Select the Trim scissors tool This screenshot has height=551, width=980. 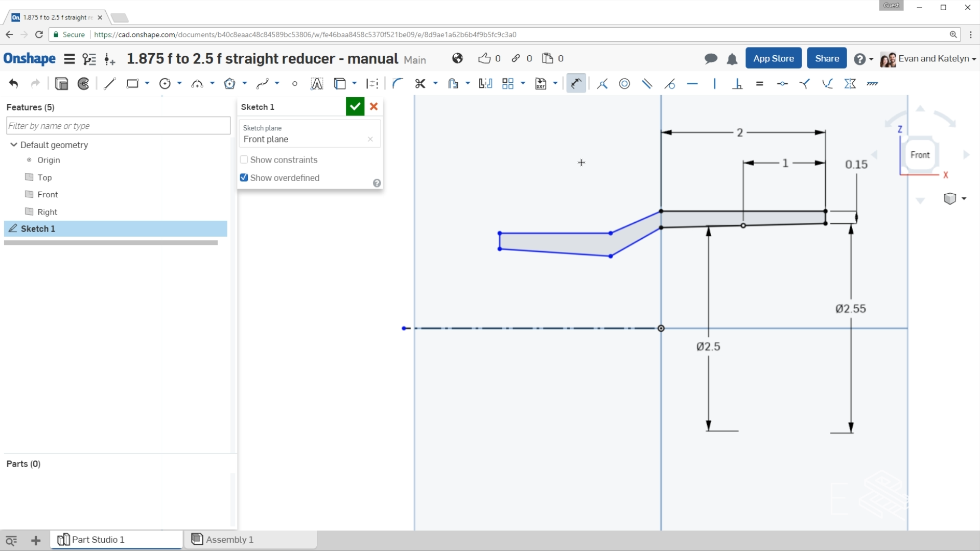point(420,84)
